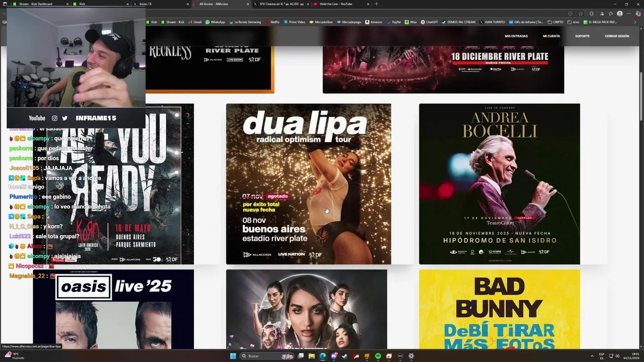Open EL MEGA PACK PAP bookmarks folder
Viewport: 644px width, 362px height.
click(x=600, y=22)
